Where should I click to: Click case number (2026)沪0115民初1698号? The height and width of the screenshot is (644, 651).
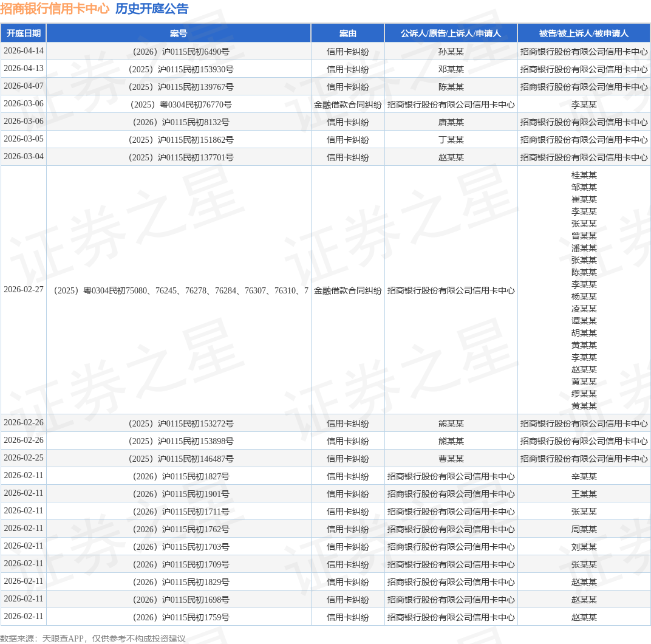[x=181, y=600]
